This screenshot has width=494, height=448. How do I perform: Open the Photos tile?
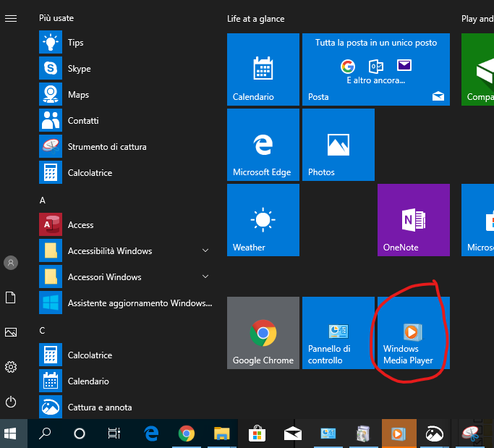pyautogui.click(x=338, y=145)
